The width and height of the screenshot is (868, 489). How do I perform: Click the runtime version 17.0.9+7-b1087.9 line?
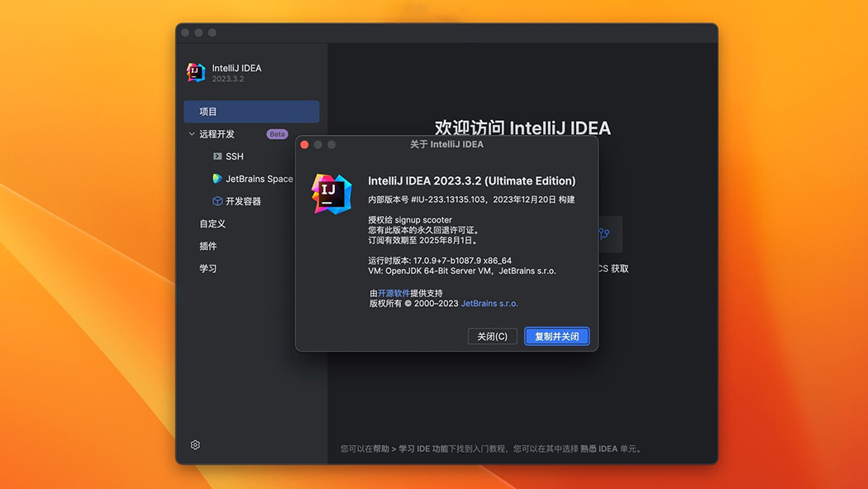tap(440, 261)
